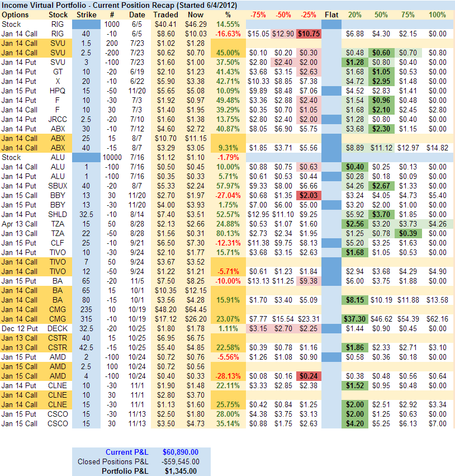Click the green highlighted $37.30 cell

pos(354,318)
